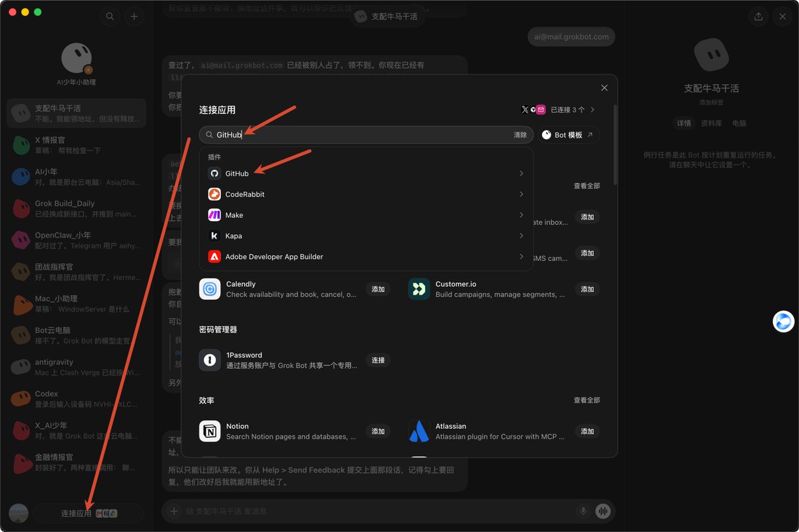Open the user profile avatar at bottom left
Viewport: 799px width, 532px height.
[x=19, y=513]
